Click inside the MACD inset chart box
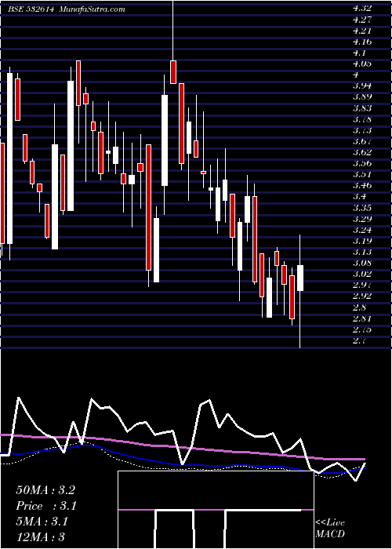This screenshot has width=392, height=549. pos(216,510)
